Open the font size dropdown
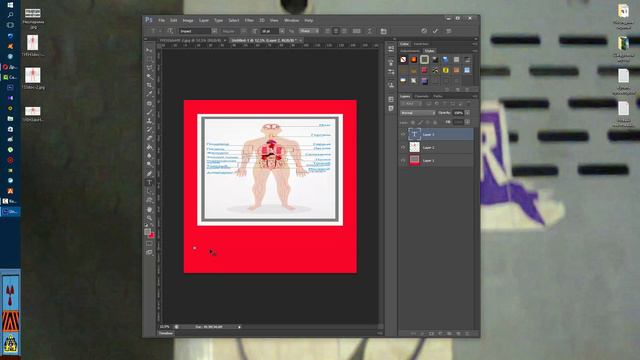Viewport: 640px width, 360px height. (x=282, y=31)
